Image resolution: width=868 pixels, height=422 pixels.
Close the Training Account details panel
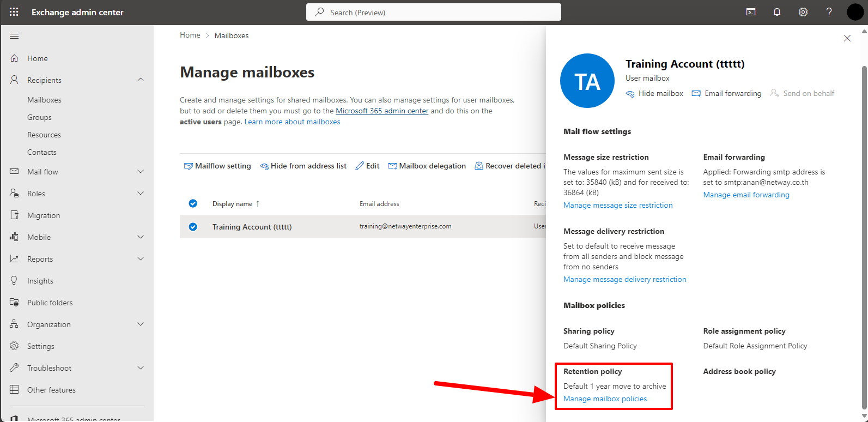847,38
